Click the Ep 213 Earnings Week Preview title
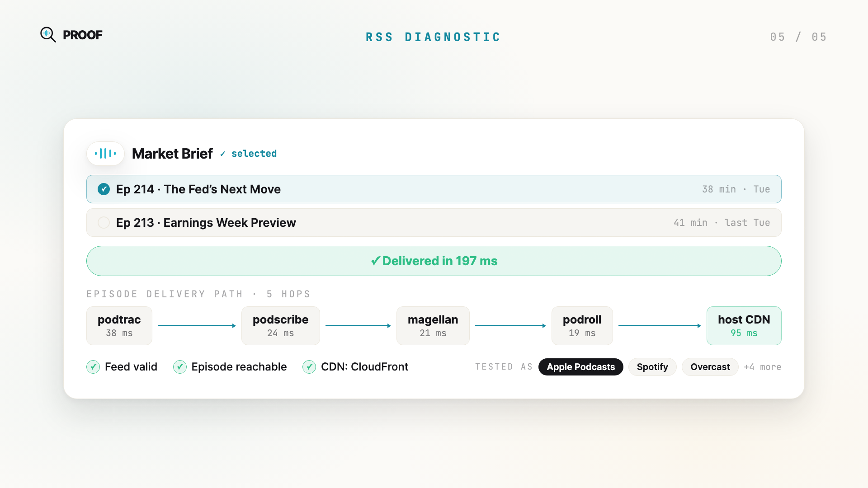868x488 pixels. pos(206,223)
